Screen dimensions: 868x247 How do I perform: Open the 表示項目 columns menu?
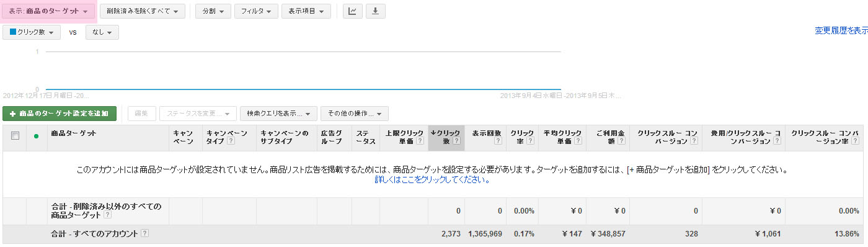pyautogui.click(x=306, y=11)
